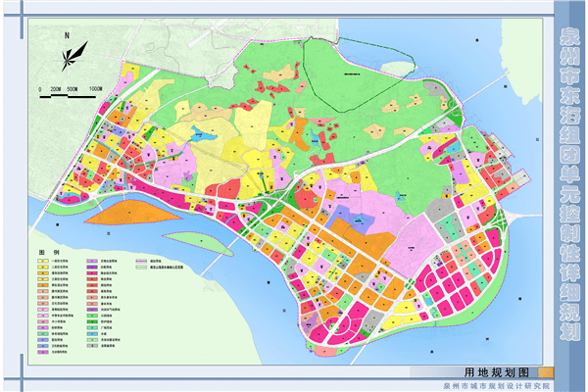Image resolution: width=588 pixels, height=392 pixels.
Task: Click the black-and-white scale bar
Action: tap(68, 96)
